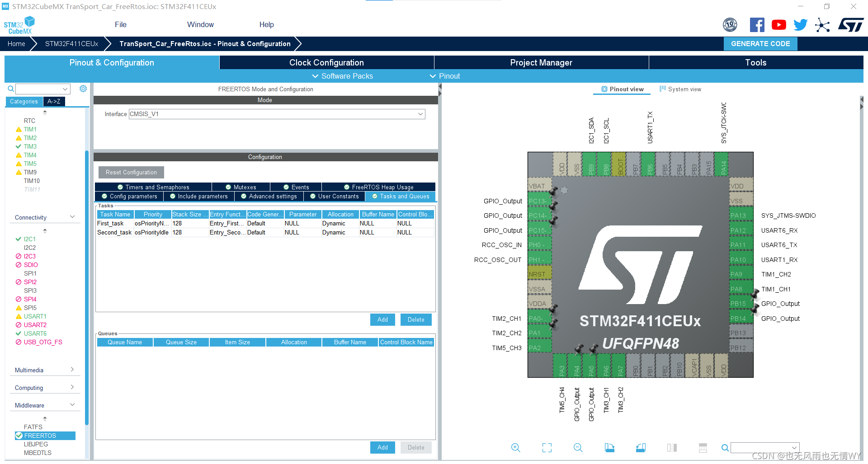Open the Facebook icon link

(x=757, y=25)
